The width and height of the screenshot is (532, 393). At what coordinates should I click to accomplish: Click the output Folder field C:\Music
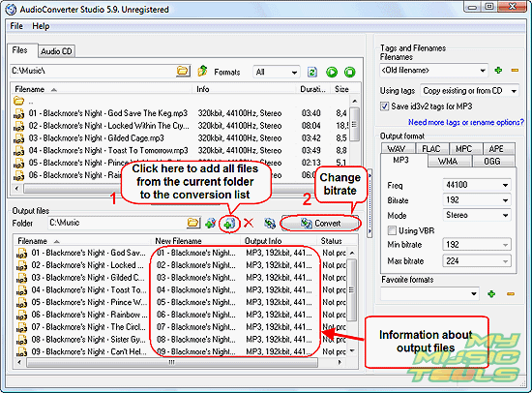(x=117, y=223)
